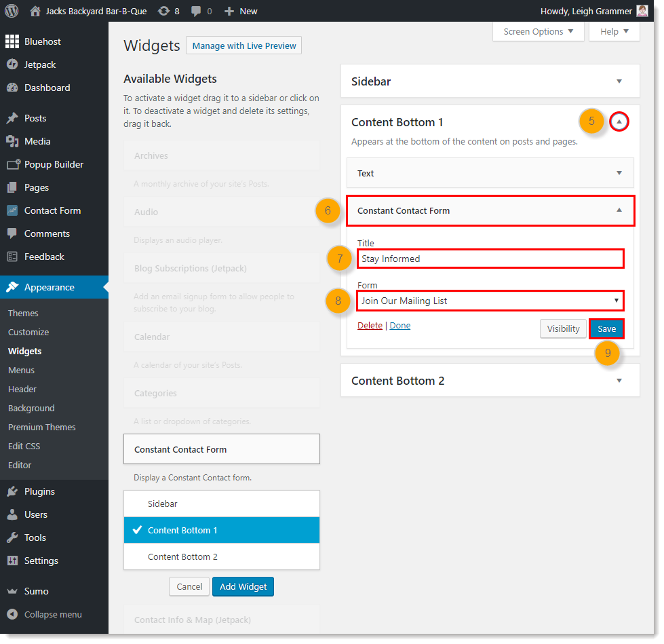The height and width of the screenshot is (644, 664).
Task: Open the comments bubble icon in admin bar
Action: pos(195,11)
